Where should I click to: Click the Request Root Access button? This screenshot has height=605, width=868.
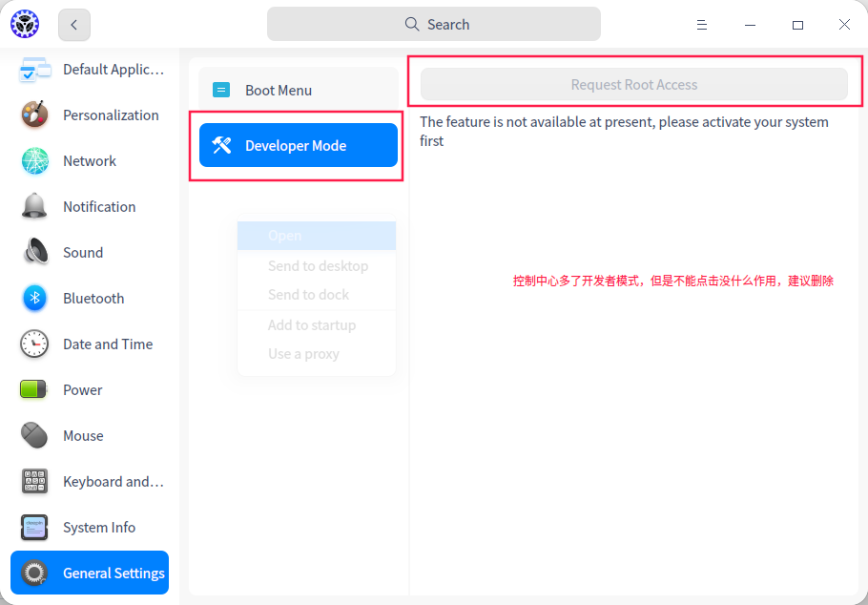(634, 84)
